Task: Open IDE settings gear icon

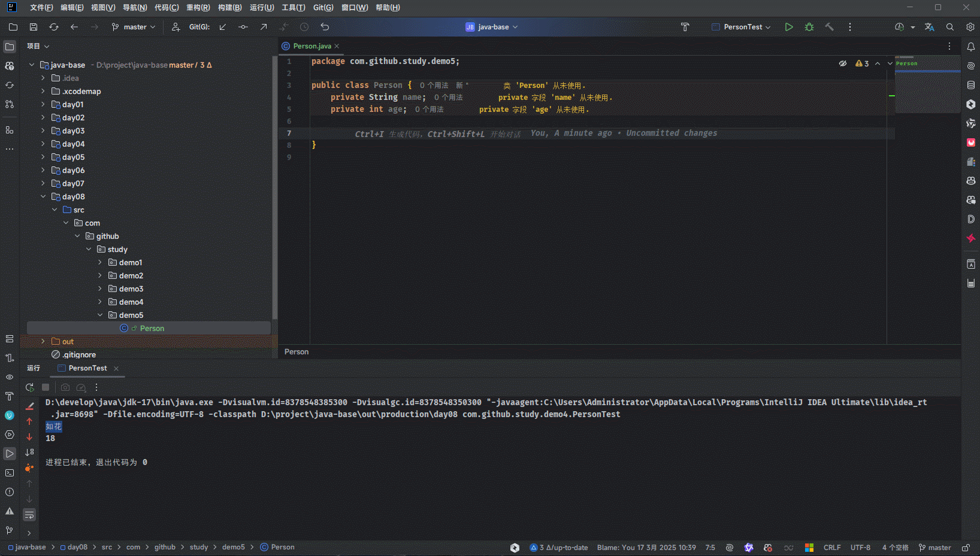Action: coord(970,27)
